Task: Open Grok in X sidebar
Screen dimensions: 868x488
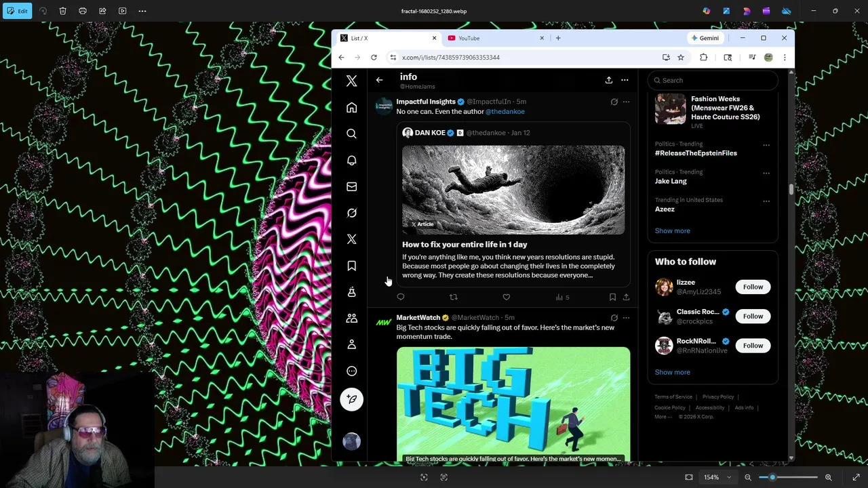Action: coord(351,213)
